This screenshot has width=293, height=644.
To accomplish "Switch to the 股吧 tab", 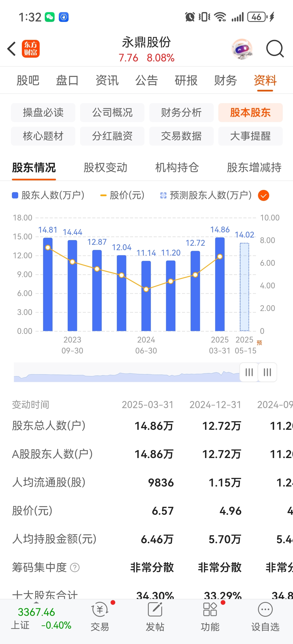I will 28,80.
